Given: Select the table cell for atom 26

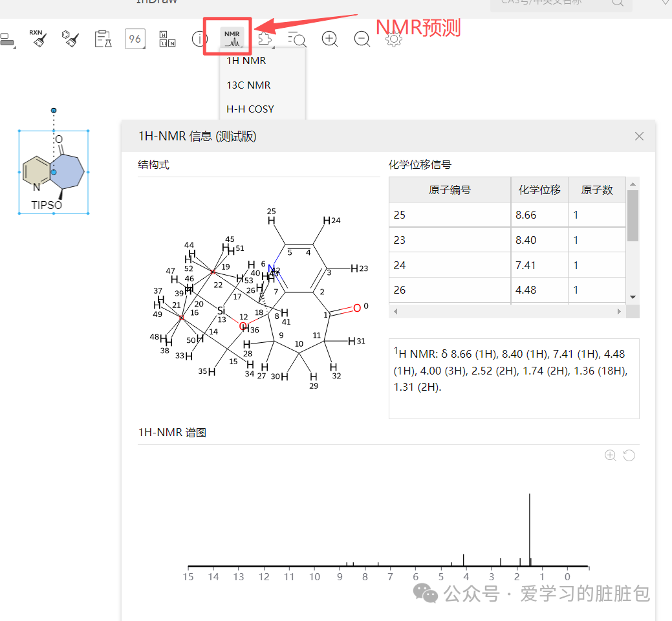Looking at the screenshot, I should click(x=450, y=290).
